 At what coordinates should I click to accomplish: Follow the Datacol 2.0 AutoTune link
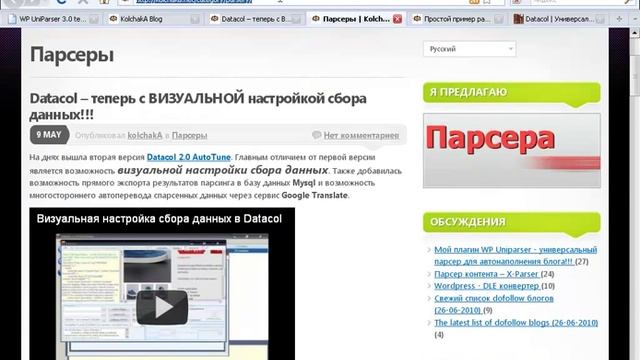pyautogui.click(x=189, y=157)
